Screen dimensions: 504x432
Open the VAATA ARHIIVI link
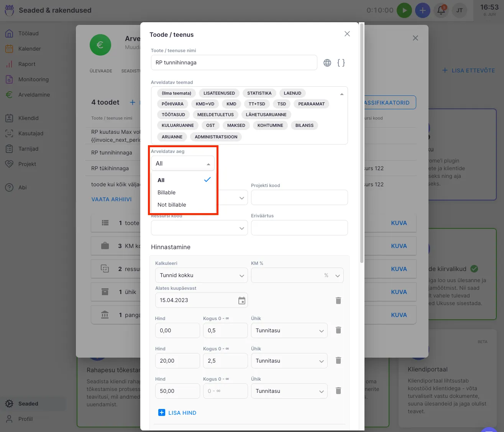click(x=112, y=199)
